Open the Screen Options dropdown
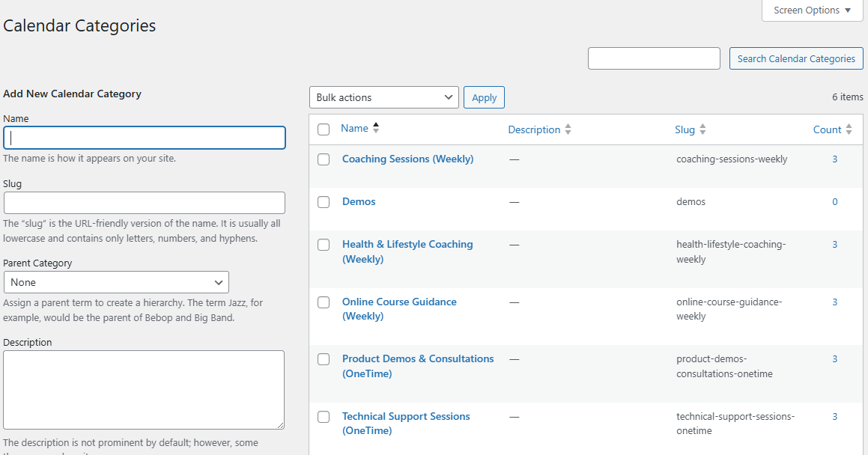868x455 pixels. coord(811,10)
